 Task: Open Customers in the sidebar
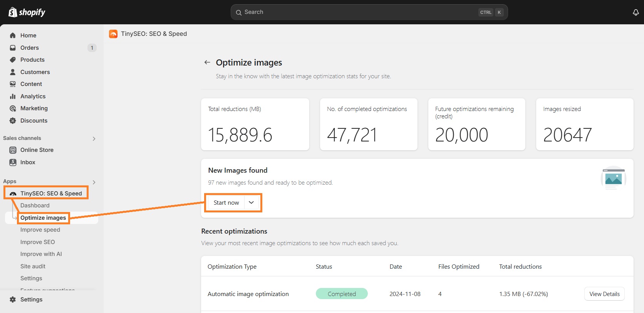pos(35,72)
